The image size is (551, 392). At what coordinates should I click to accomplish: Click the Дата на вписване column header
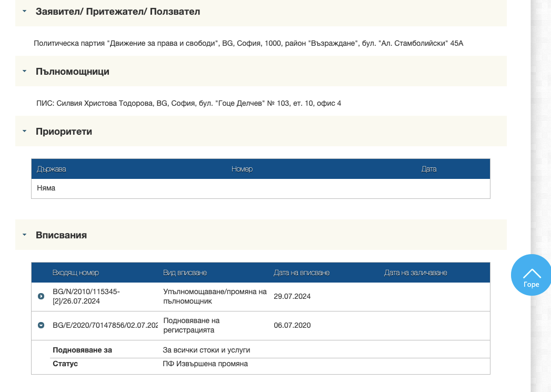pos(302,273)
